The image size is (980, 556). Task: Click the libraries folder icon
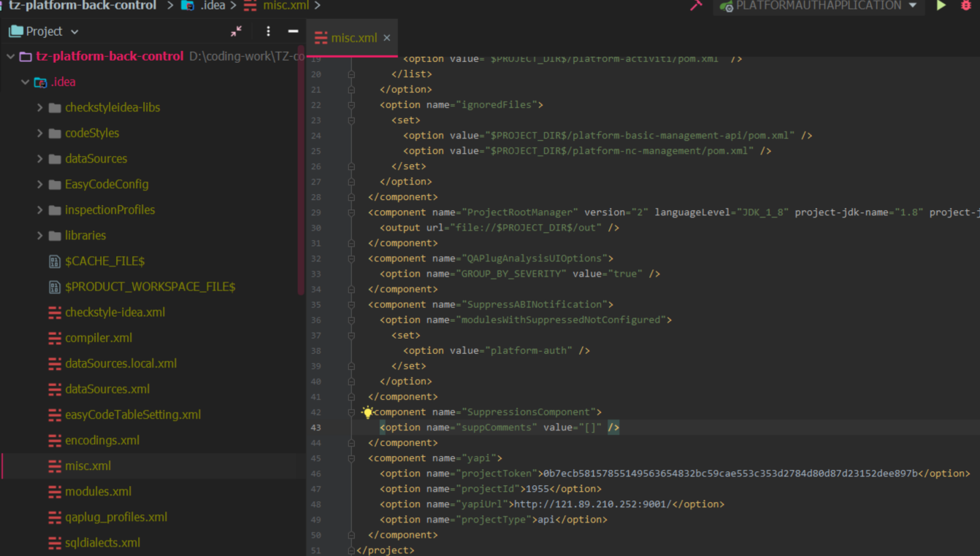click(x=55, y=235)
